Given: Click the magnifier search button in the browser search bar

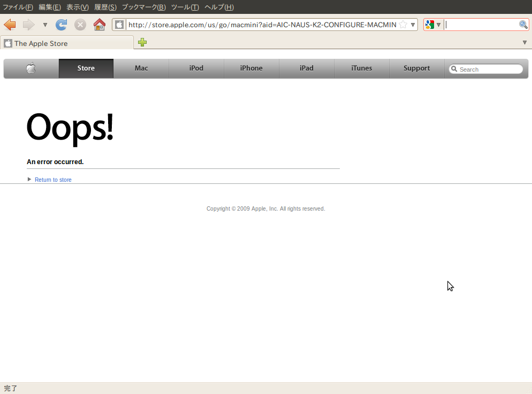Looking at the screenshot, I should click(523, 25).
